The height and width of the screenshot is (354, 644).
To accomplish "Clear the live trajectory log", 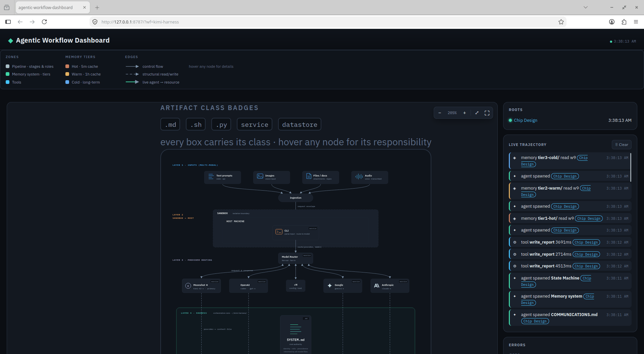I will 622,145.
